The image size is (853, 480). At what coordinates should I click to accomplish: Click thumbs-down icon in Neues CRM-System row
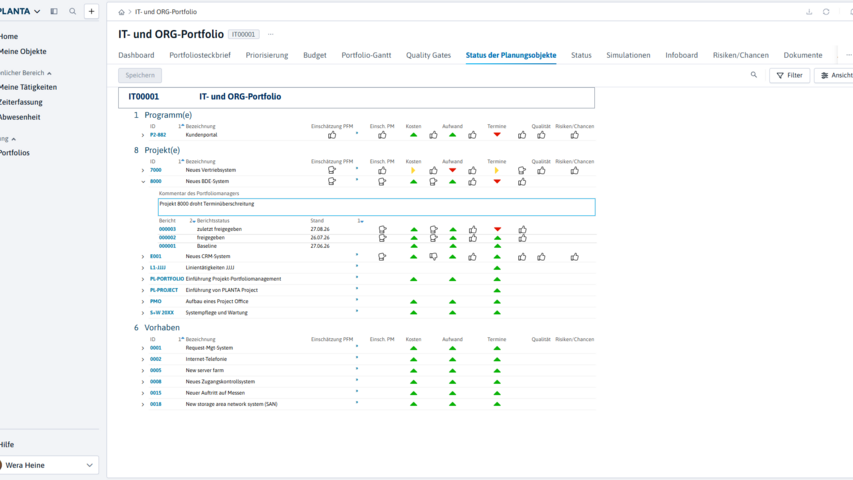433,257
